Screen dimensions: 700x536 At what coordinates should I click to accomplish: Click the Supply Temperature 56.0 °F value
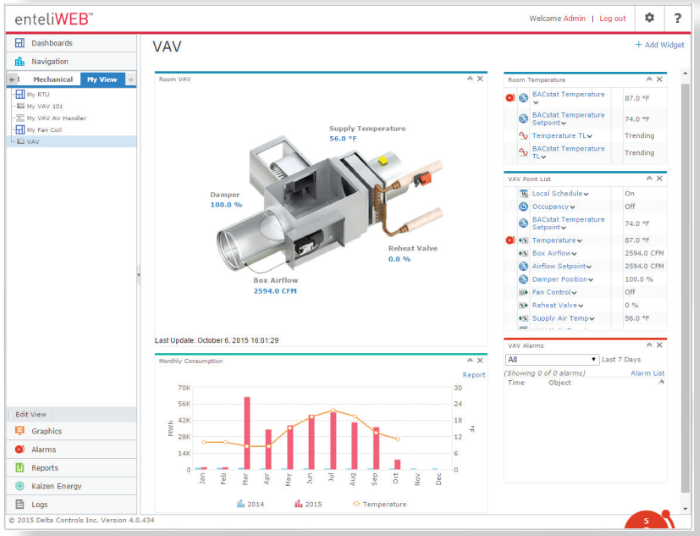click(343, 138)
